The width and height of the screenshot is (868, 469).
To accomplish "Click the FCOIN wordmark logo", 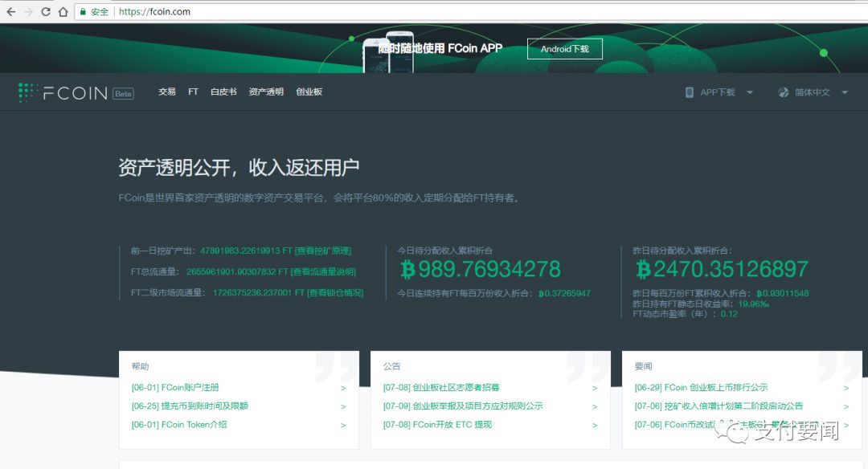I will (76, 93).
